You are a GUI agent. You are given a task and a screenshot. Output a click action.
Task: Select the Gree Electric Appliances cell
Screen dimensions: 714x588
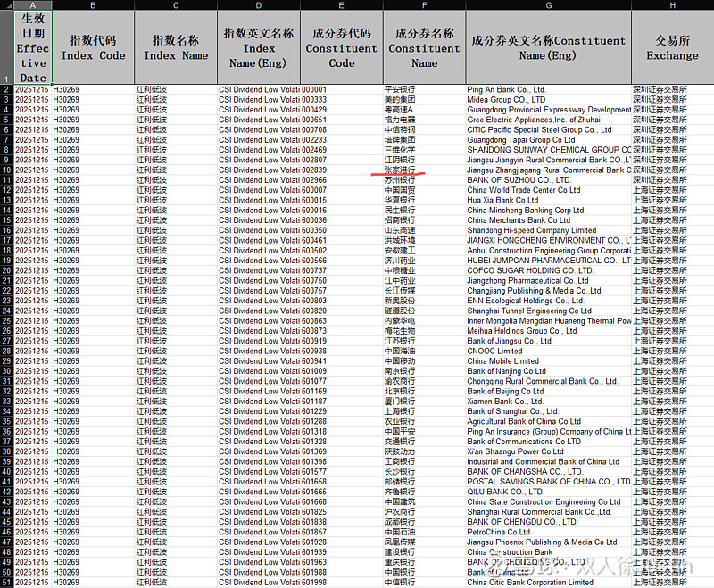point(548,120)
